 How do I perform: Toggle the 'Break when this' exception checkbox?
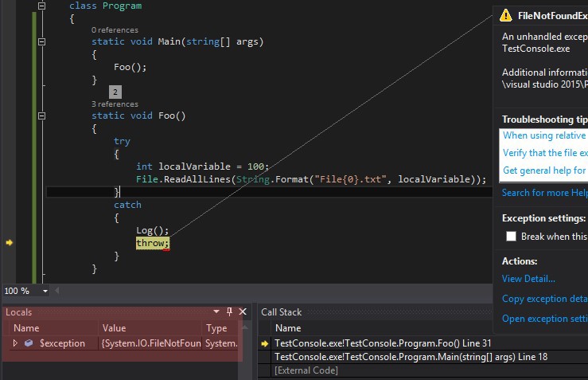click(x=511, y=236)
